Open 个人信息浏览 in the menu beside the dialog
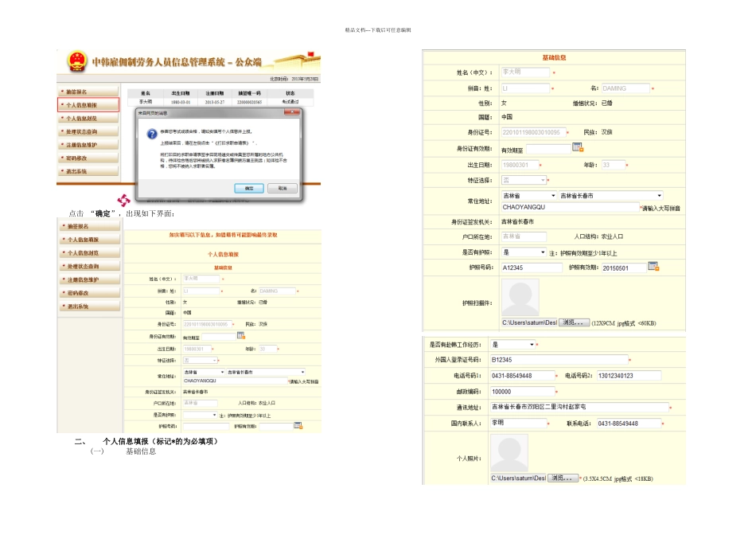 coord(88,118)
